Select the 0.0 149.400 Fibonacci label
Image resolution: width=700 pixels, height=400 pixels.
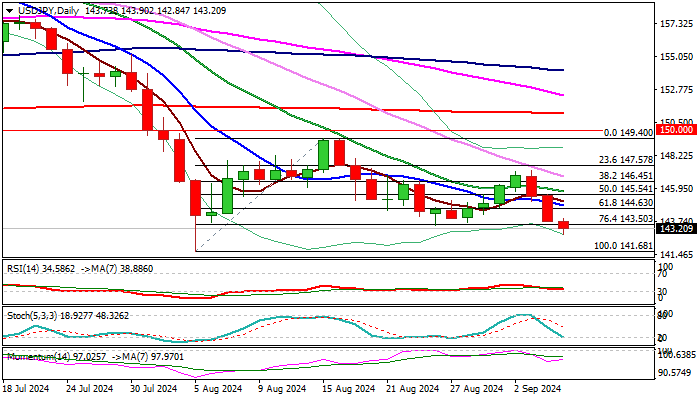tap(628, 133)
